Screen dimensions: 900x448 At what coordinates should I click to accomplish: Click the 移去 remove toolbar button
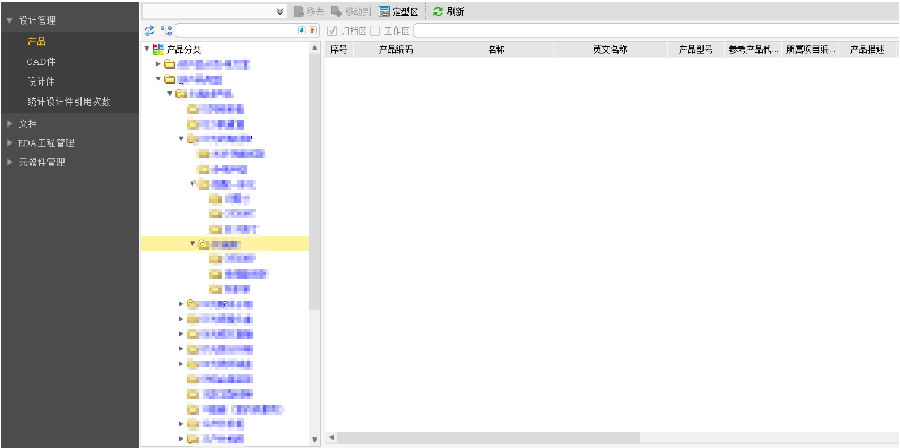click(x=309, y=11)
